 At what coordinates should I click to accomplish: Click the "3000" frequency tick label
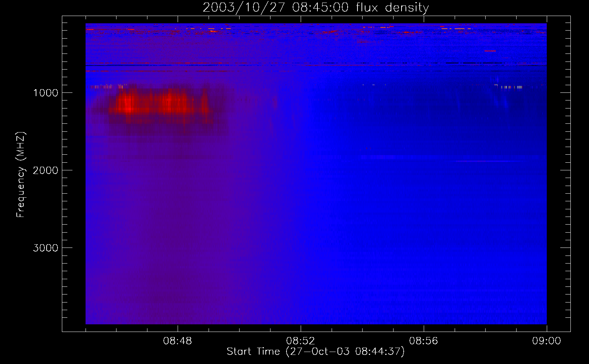(46, 248)
